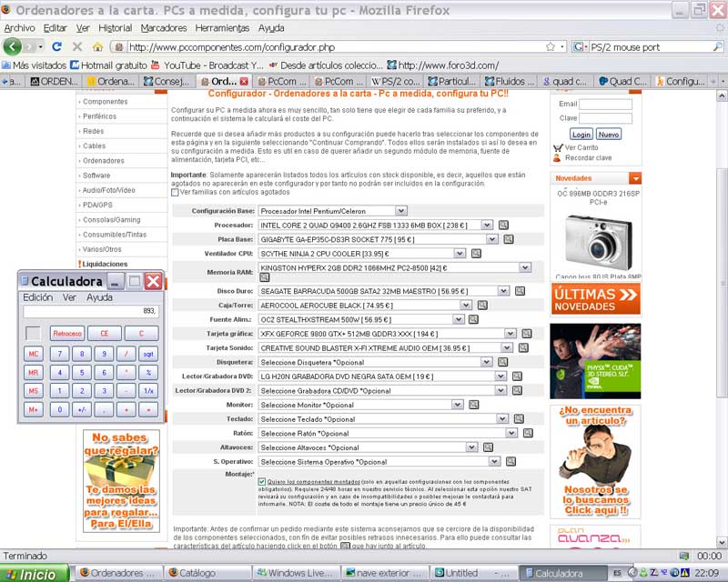Open Teclado selection dropdown
The height and width of the screenshot is (582, 728).
click(502, 419)
